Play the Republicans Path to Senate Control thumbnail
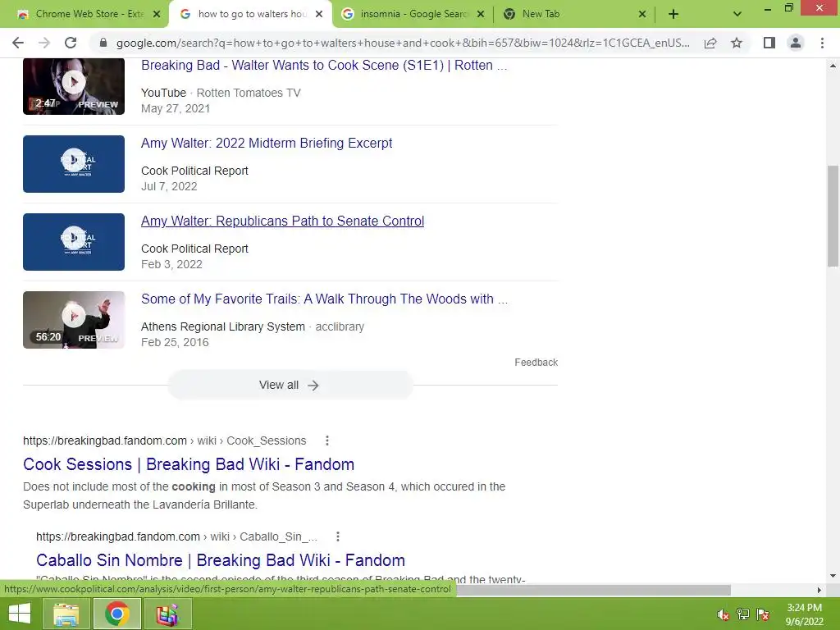The height and width of the screenshot is (630, 840). [73, 242]
